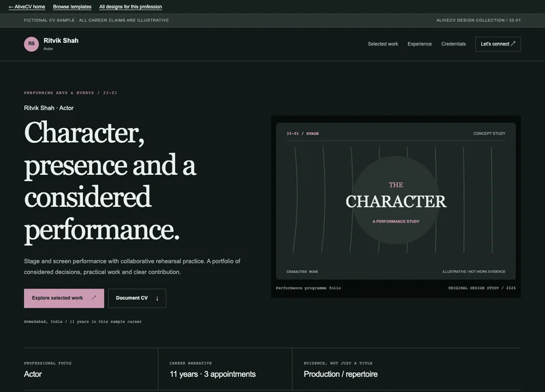Click the Let's connect button
The width and height of the screenshot is (545, 392).
tap(498, 44)
